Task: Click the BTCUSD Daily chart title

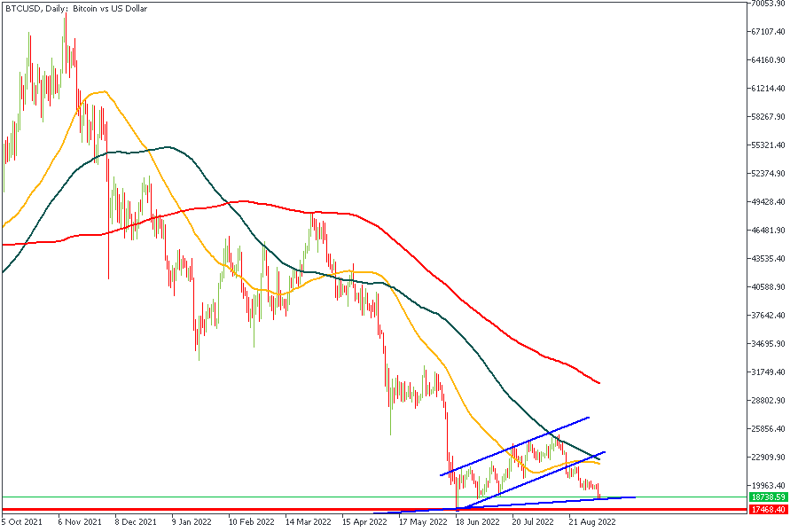Action: tap(76, 8)
